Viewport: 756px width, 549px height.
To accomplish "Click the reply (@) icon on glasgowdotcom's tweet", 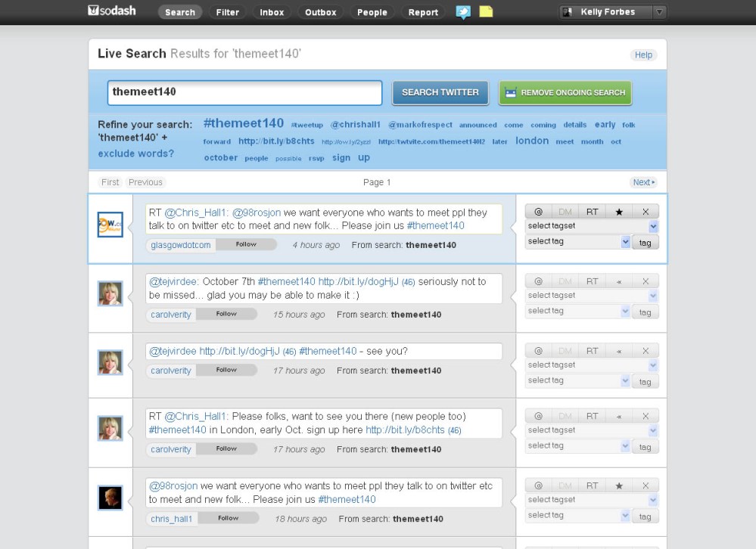I will (x=538, y=211).
